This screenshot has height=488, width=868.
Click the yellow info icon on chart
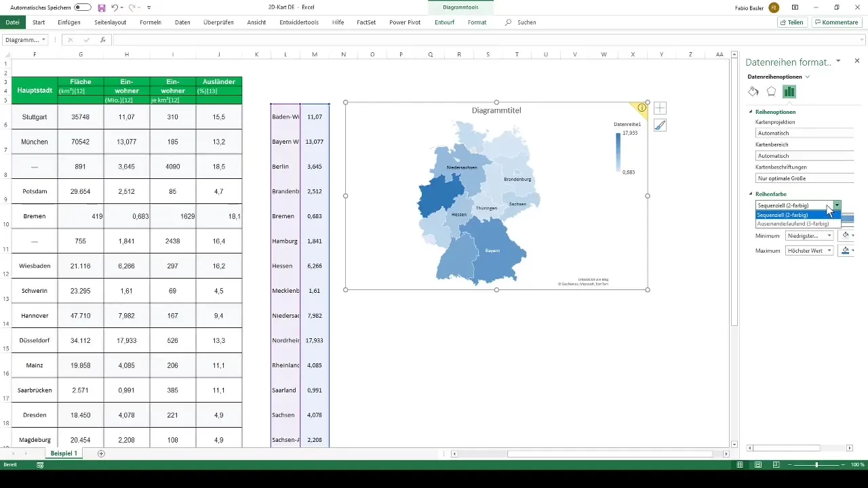click(642, 108)
